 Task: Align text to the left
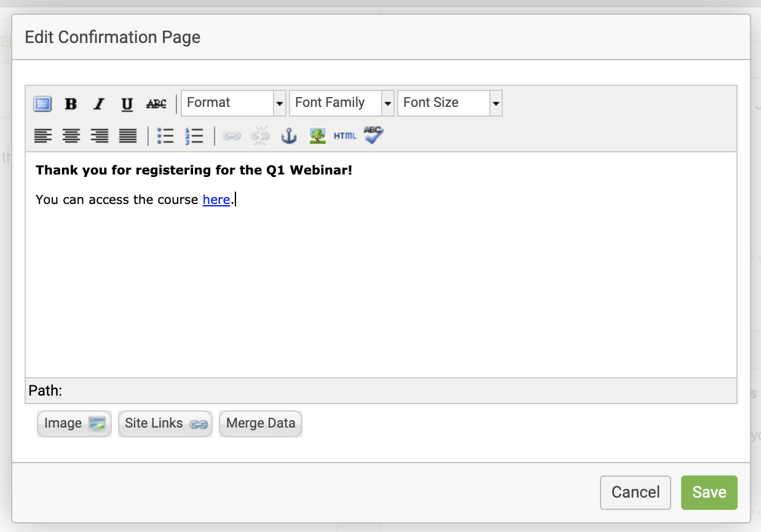(x=42, y=136)
